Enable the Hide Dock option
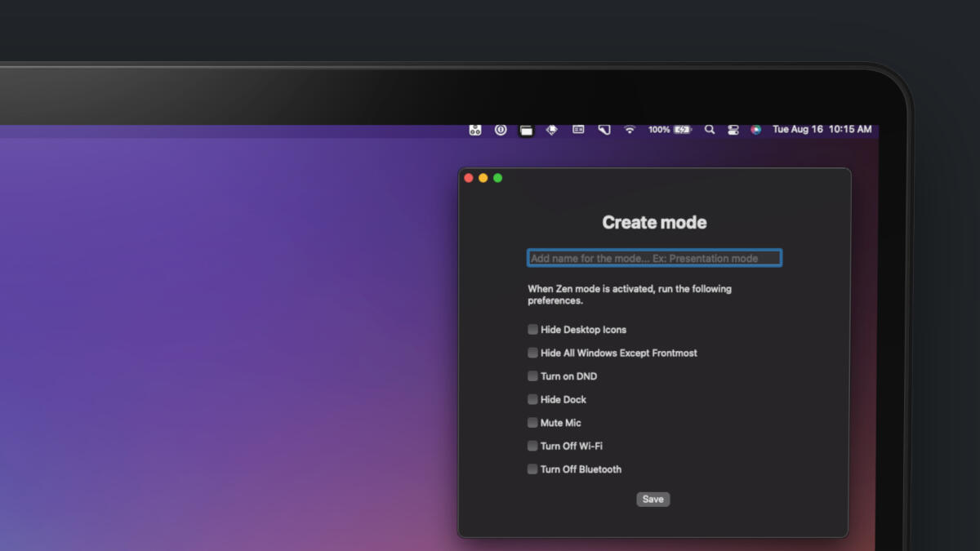The height and width of the screenshot is (551, 980). (532, 400)
